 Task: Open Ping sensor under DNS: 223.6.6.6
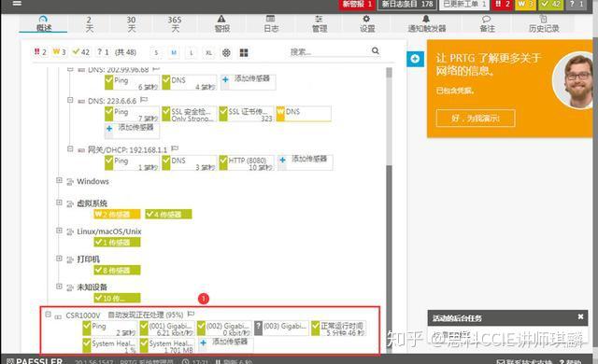click(132, 114)
